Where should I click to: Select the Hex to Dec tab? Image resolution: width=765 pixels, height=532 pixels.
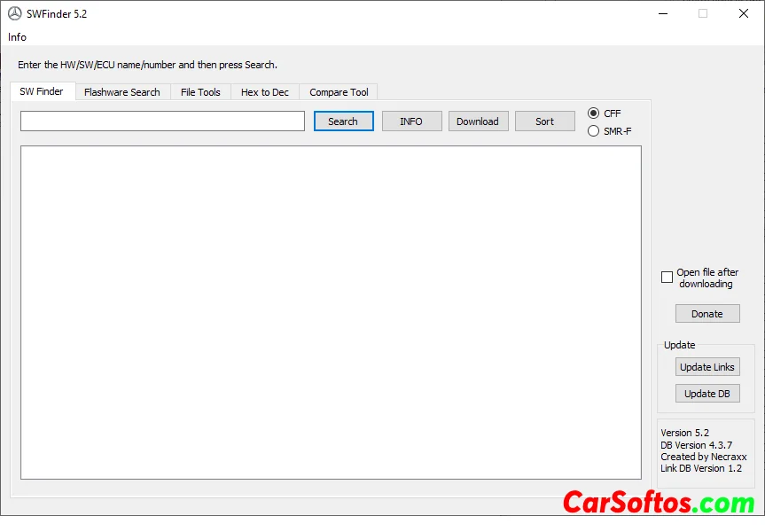(264, 92)
